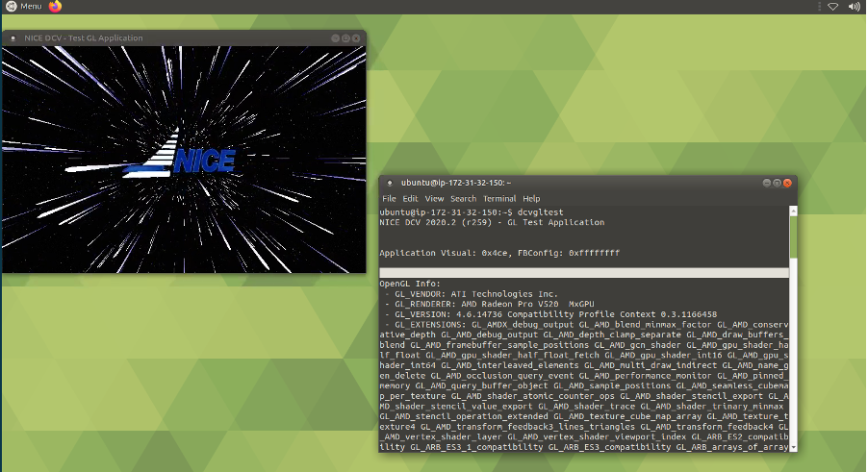Open the network indicator icon
The image size is (868, 472).
(x=833, y=7)
